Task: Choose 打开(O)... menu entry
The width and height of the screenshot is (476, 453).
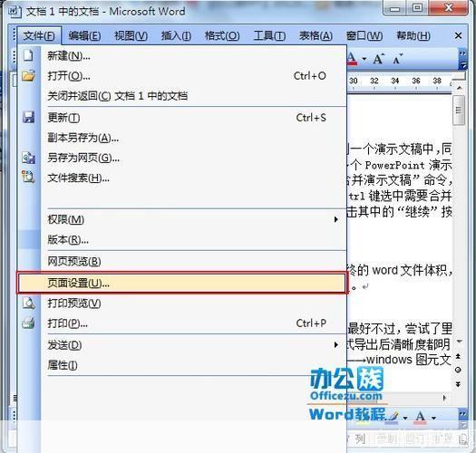Action: click(x=182, y=76)
